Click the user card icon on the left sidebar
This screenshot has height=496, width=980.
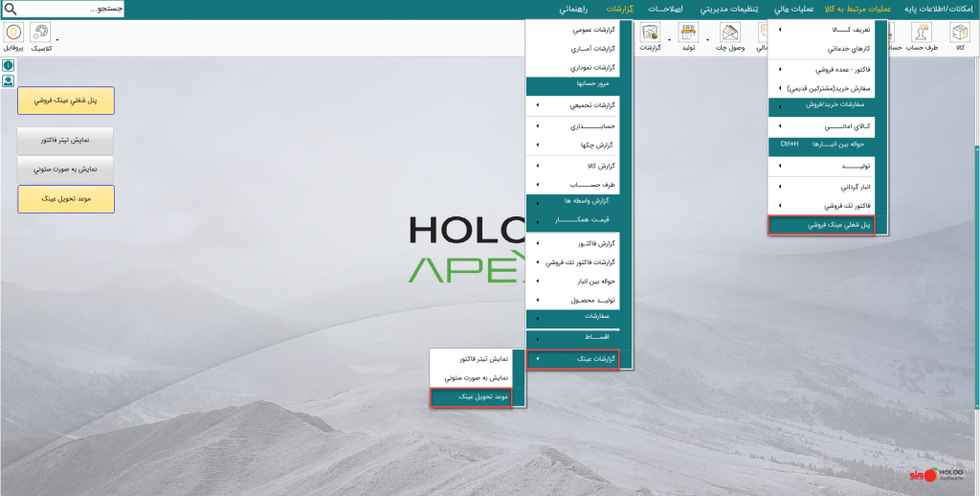pos(8,80)
